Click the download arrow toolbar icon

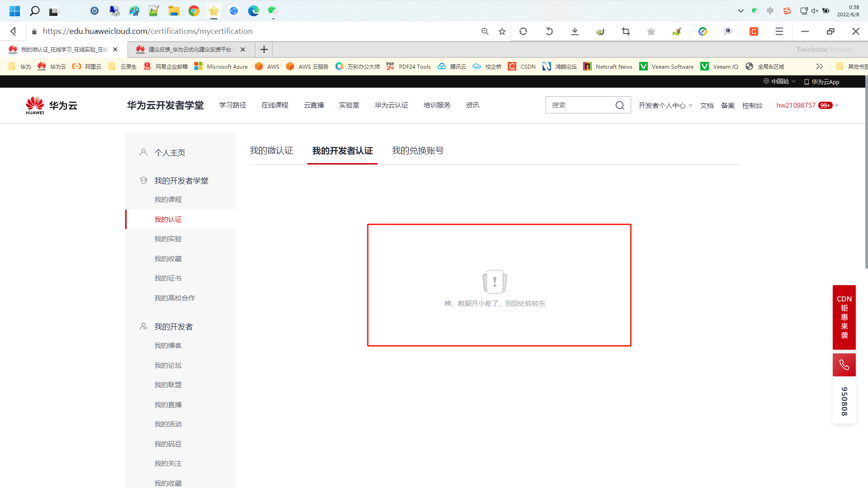pyautogui.click(x=575, y=31)
